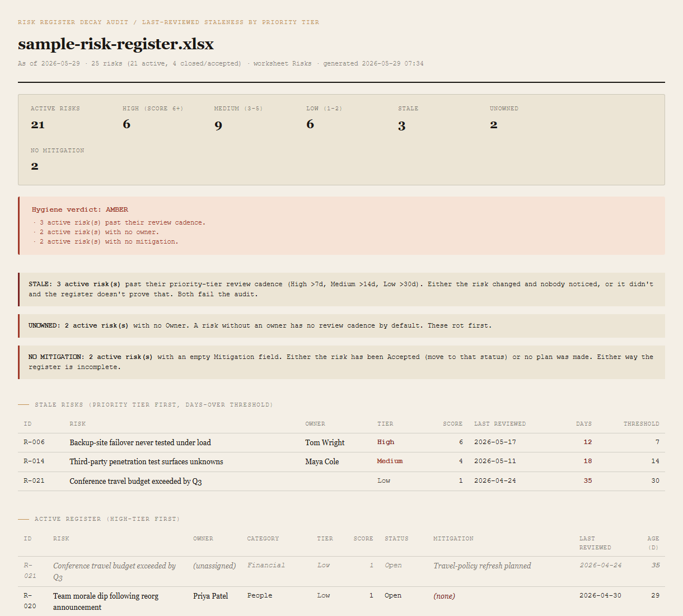Click owner cell Tom Wright

[325, 442]
